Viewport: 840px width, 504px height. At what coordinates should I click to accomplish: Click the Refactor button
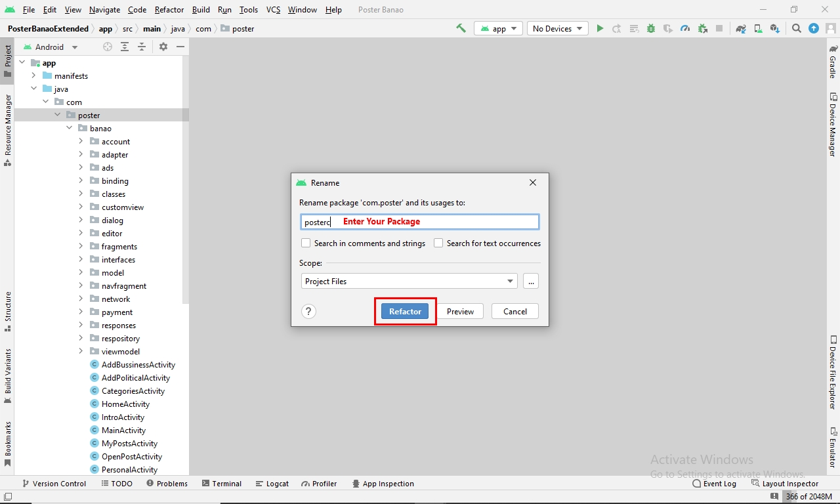(405, 312)
